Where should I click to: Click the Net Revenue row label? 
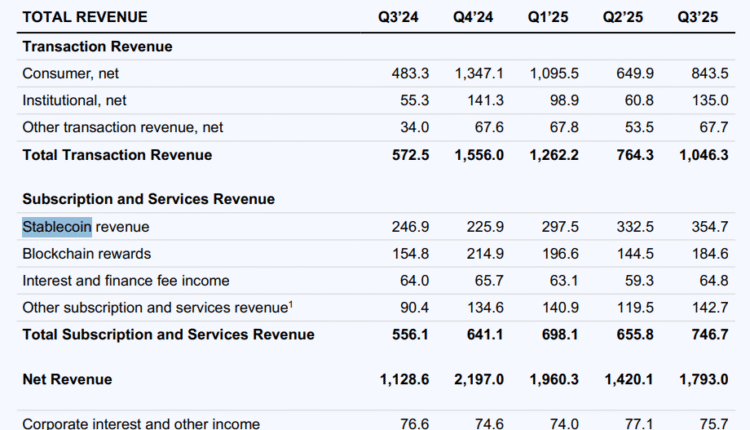click(67, 379)
